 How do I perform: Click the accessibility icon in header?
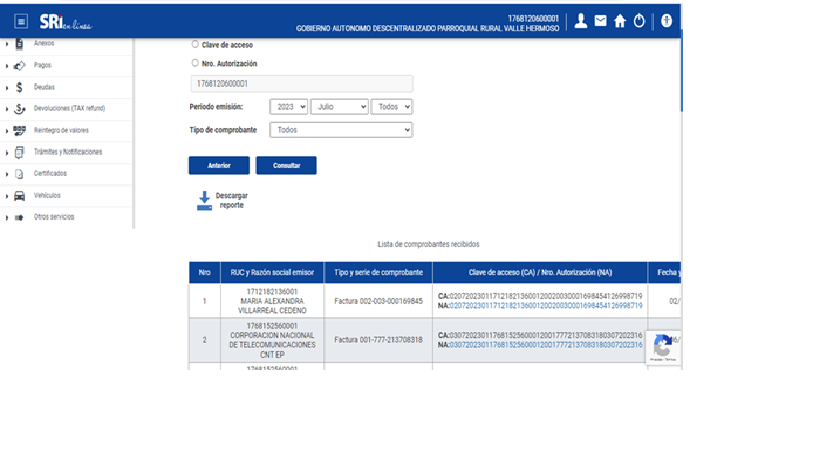point(667,20)
